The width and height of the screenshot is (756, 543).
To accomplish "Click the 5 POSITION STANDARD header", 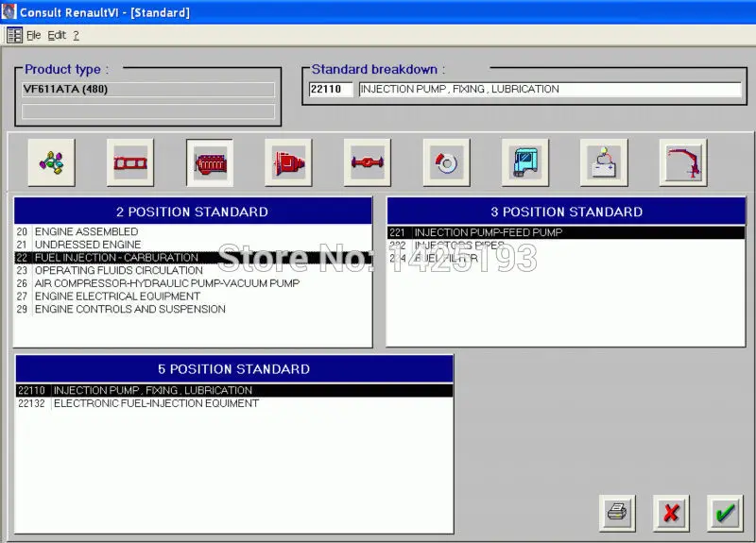I will [x=234, y=369].
